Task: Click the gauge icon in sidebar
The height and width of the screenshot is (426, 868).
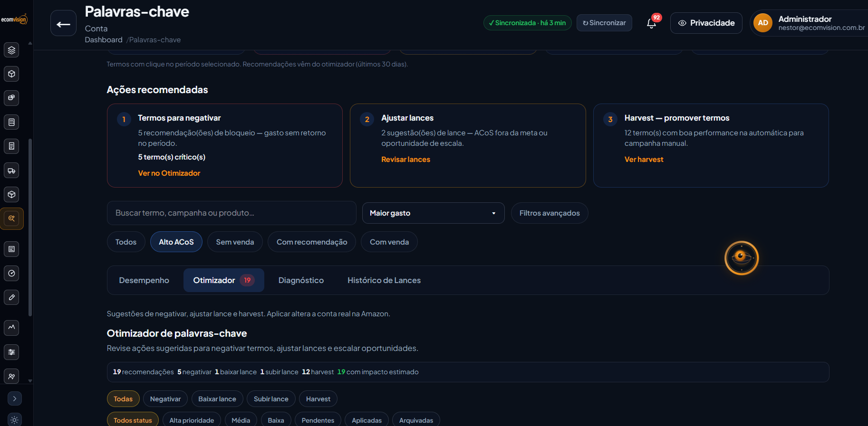Action: 11,273
